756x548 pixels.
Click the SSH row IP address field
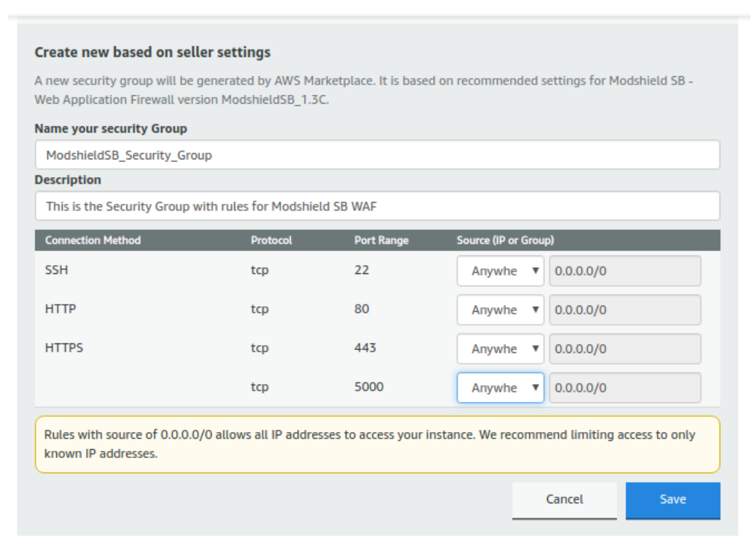[625, 271]
